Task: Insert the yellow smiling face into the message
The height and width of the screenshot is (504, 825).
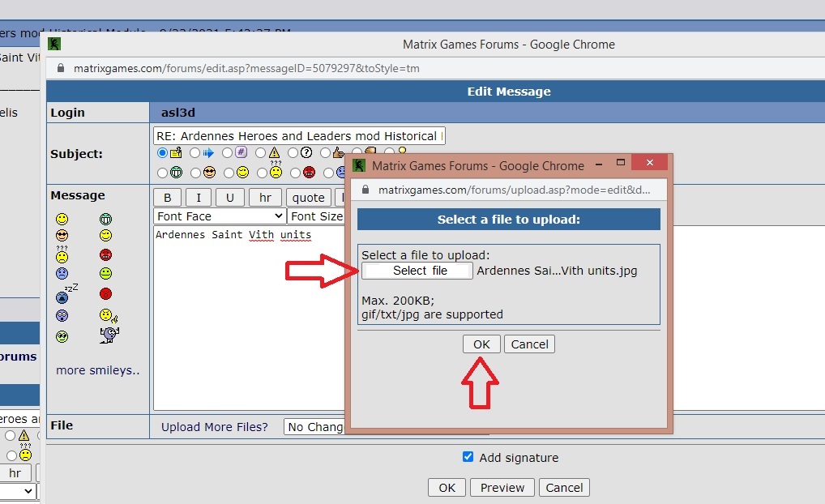Action: [x=62, y=219]
